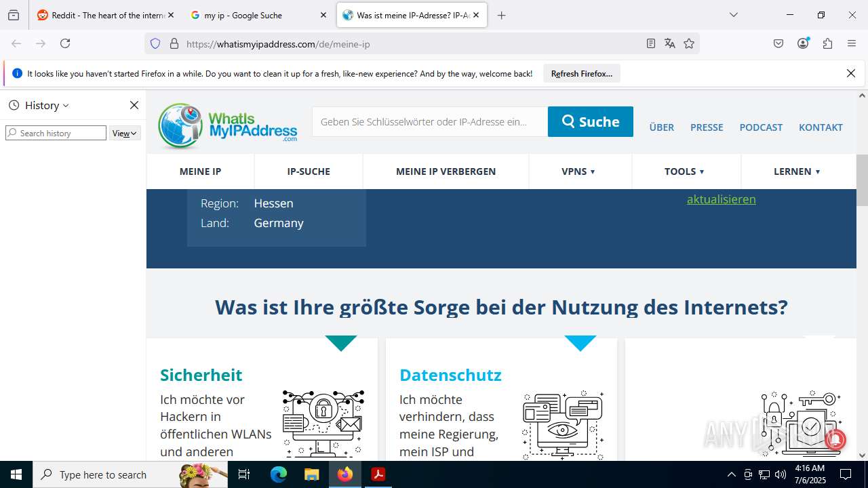Click the translate page icon
This screenshot has height=488, width=868.
(x=670, y=43)
